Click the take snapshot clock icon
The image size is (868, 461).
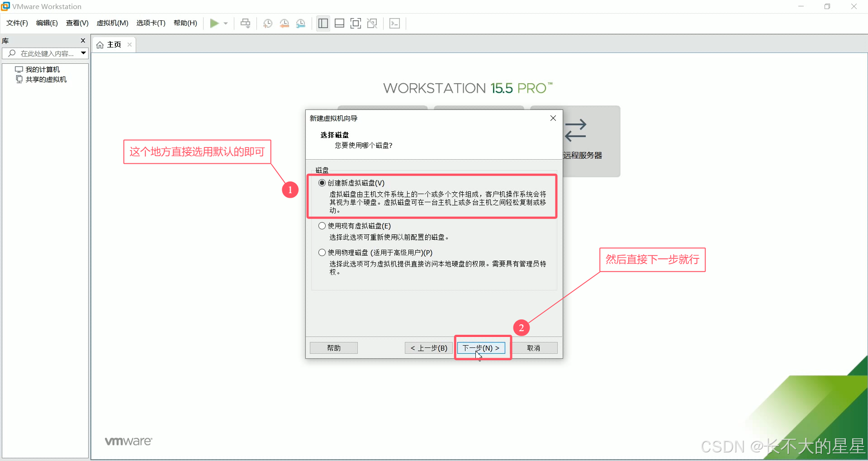point(268,24)
